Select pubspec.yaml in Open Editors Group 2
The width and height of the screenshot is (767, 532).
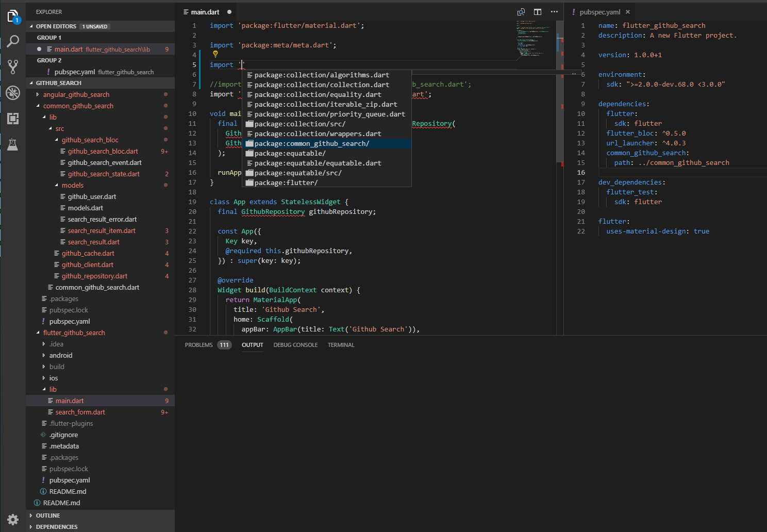point(100,72)
